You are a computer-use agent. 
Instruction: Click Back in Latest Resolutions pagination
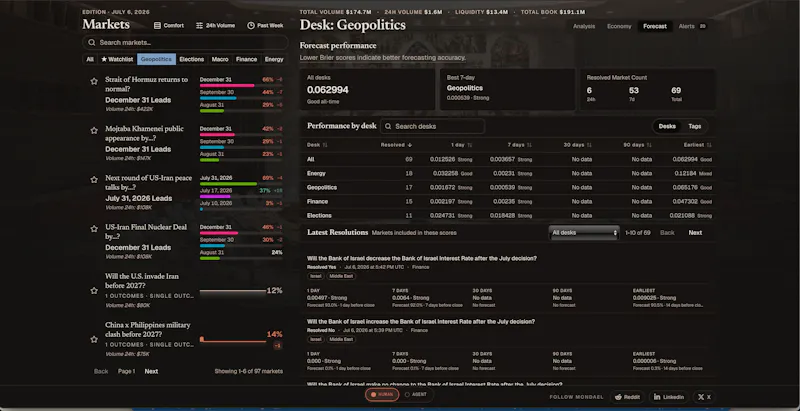click(667, 233)
